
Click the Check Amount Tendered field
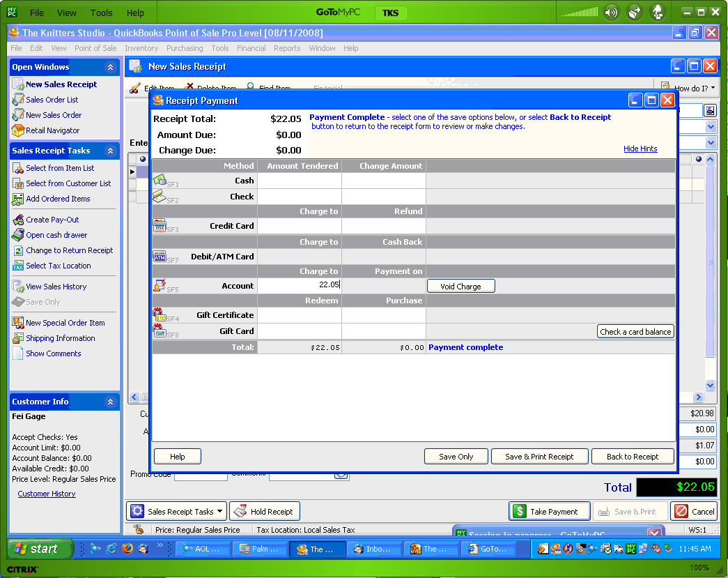(x=300, y=197)
